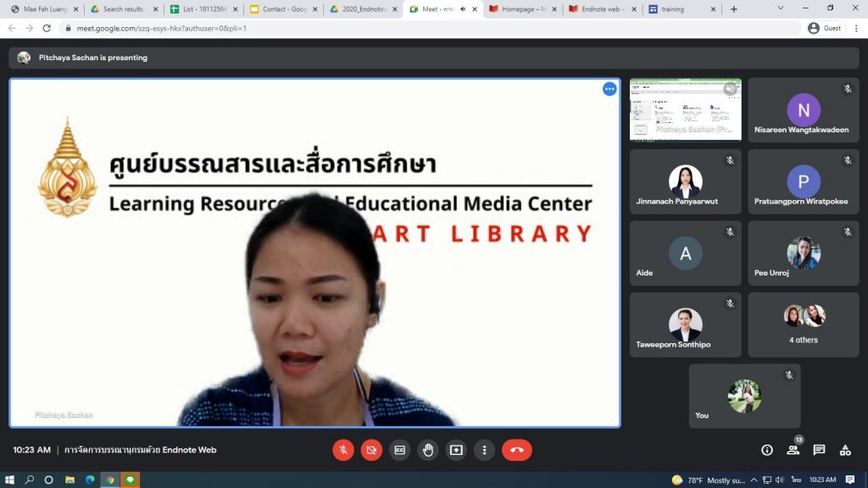Toggle closed captions
The height and width of the screenshot is (488, 868).
[399, 450]
